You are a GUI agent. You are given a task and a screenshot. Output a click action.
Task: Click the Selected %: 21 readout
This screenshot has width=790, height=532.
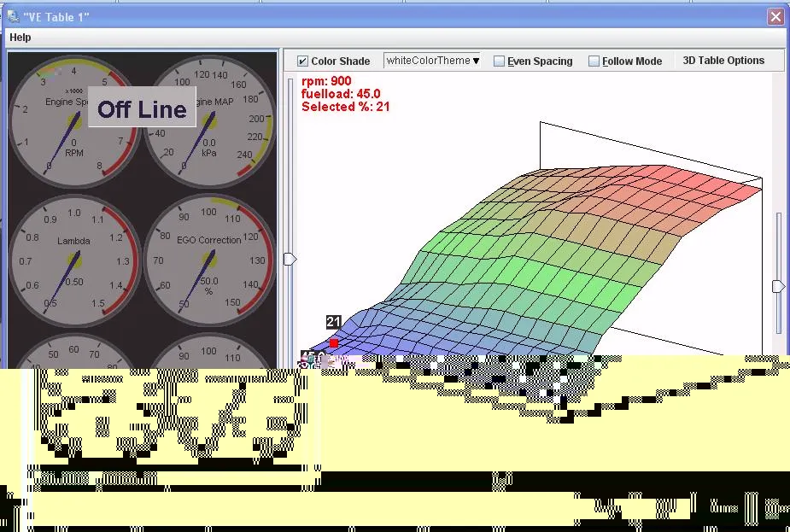point(346,107)
